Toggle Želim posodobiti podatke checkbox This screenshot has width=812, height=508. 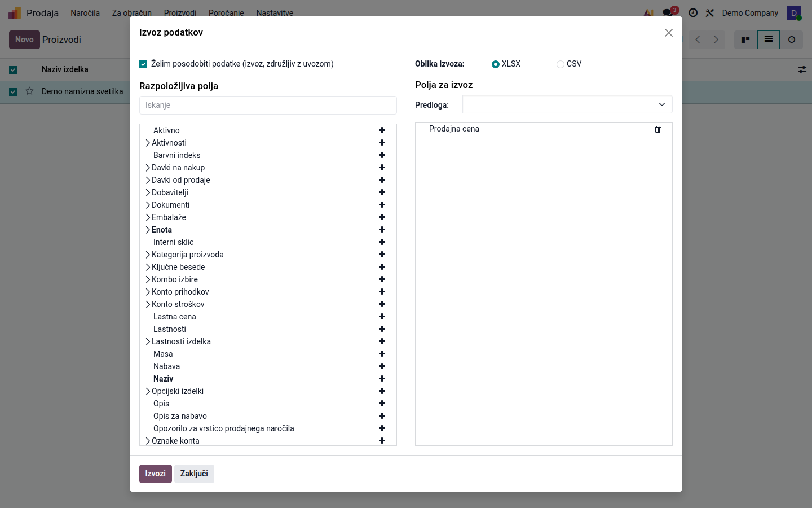(143, 64)
